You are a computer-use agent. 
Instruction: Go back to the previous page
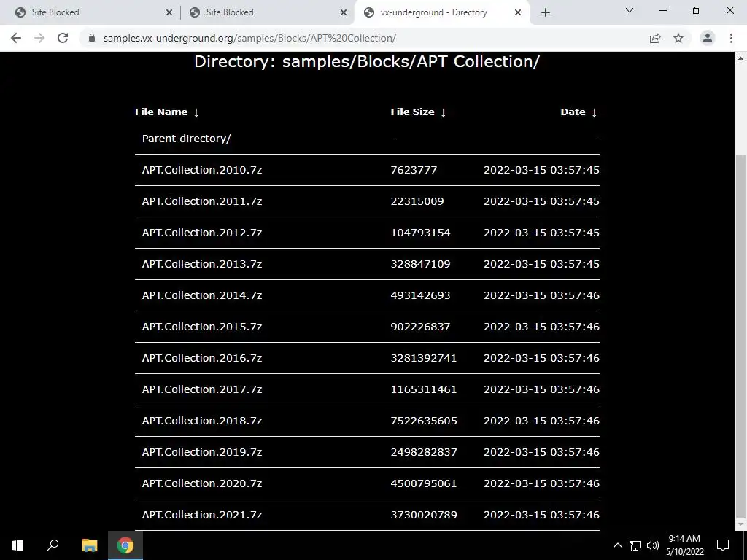point(16,38)
